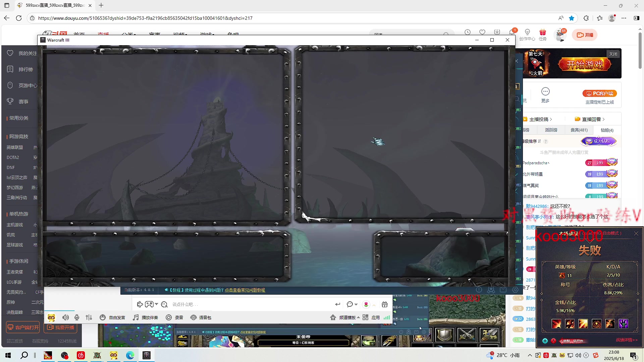This screenshot has height=362, width=644.
Task: Open 排行榜 rankings in sidebar
Action: click(20, 69)
